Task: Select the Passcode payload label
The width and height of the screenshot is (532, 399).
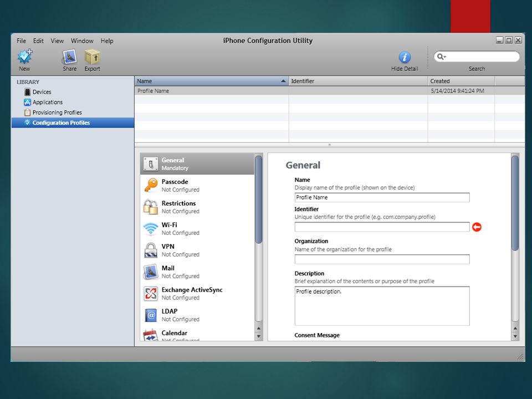Action: click(x=175, y=182)
